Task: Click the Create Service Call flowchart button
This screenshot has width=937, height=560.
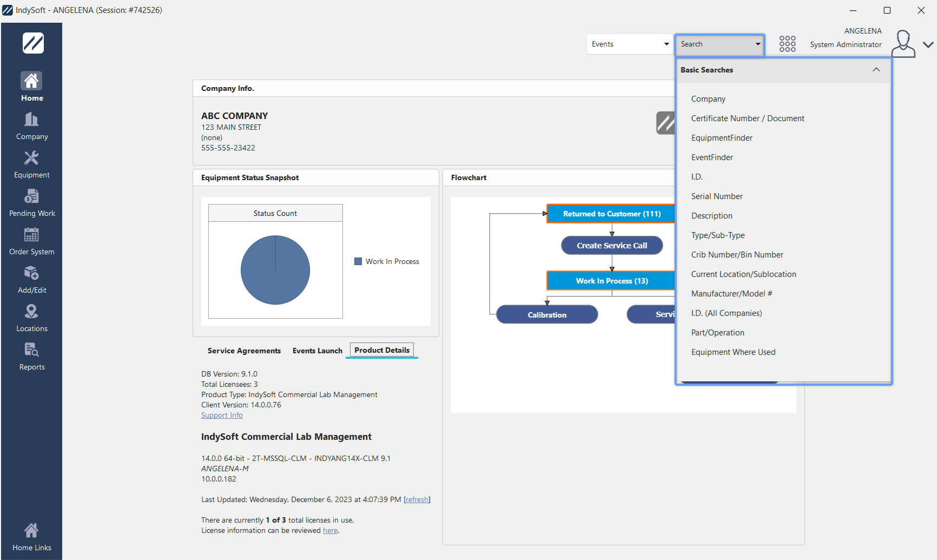Action: [x=612, y=246]
